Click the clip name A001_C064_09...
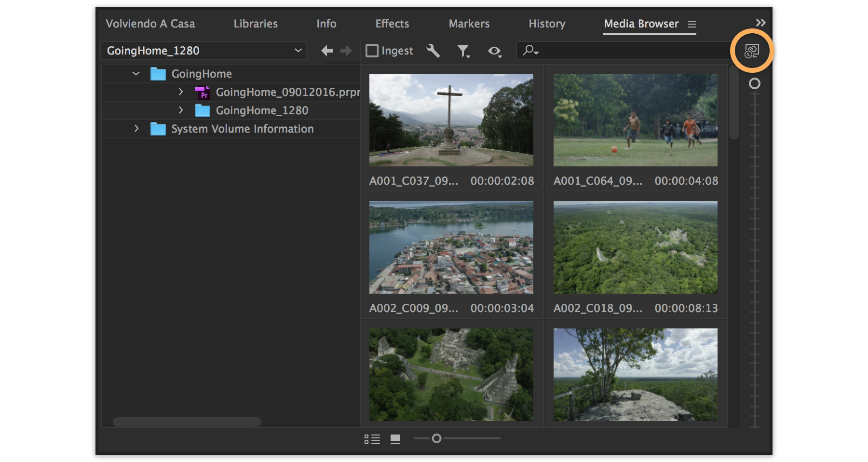 pos(598,181)
